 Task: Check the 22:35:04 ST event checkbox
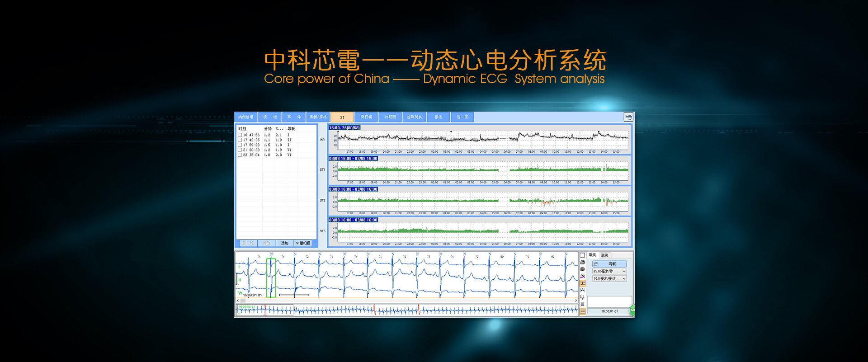pyautogui.click(x=240, y=155)
